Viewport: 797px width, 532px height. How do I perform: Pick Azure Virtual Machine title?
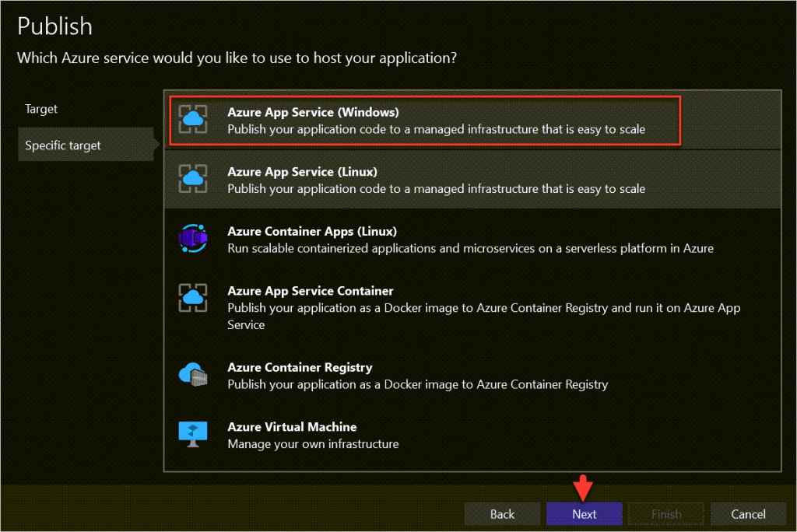(x=293, y=427)
